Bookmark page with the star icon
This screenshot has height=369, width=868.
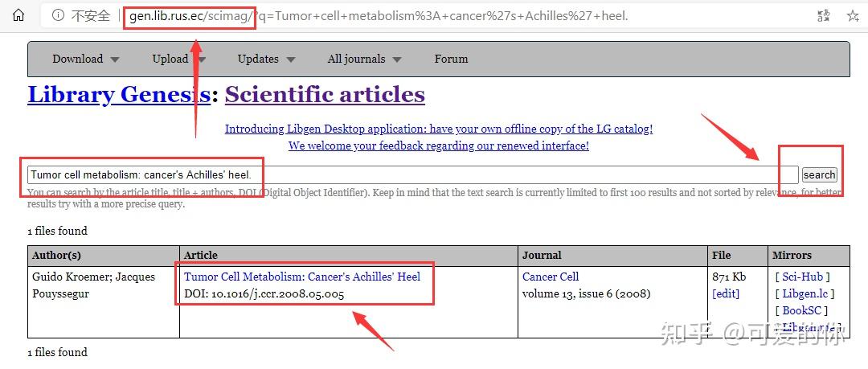coord(853,16)
